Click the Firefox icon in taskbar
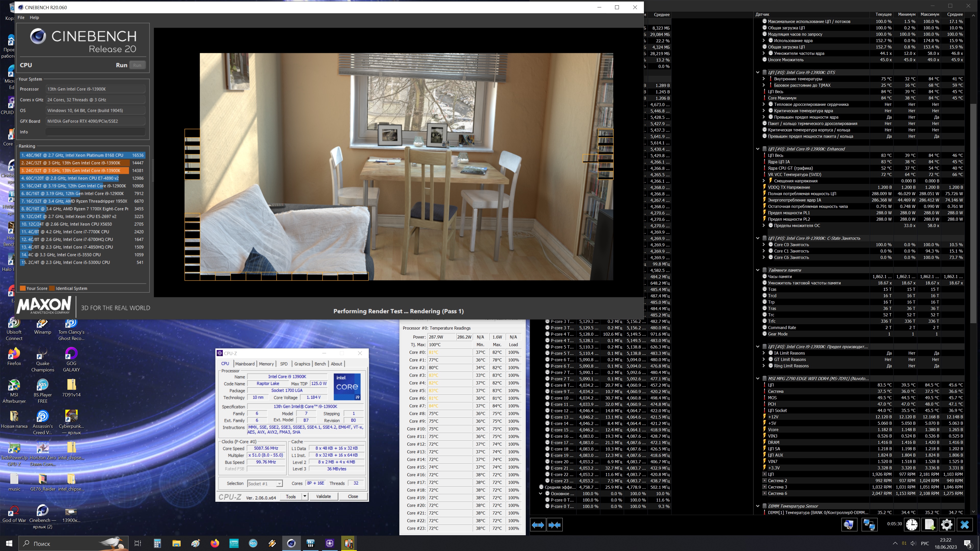The height and width of the screenshot is (551, 980). (215, 543)
